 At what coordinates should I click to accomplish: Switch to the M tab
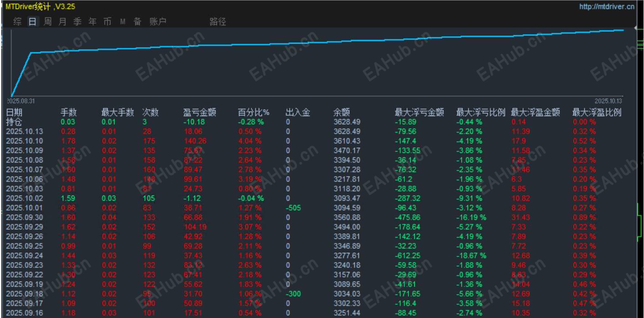coord(122,21)
